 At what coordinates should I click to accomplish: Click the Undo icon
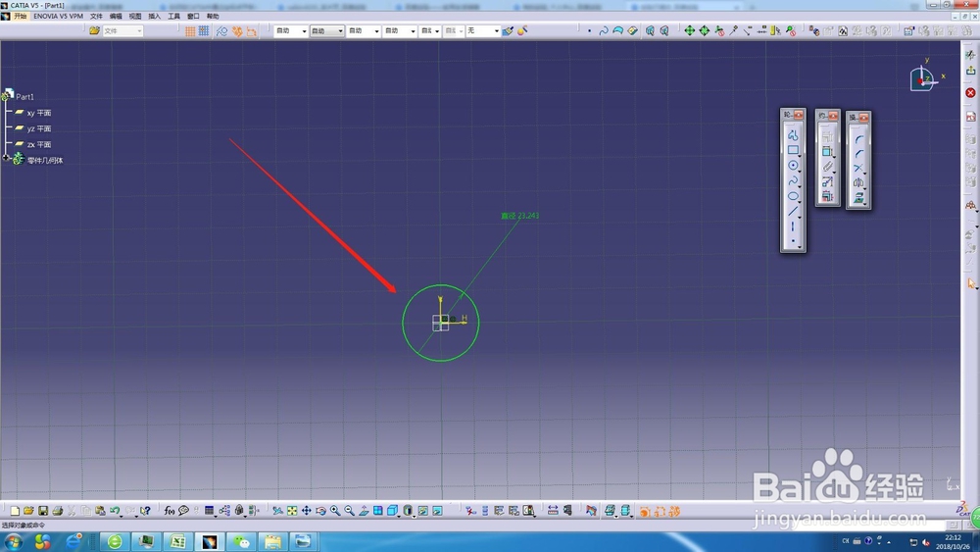tap(115, 511)
